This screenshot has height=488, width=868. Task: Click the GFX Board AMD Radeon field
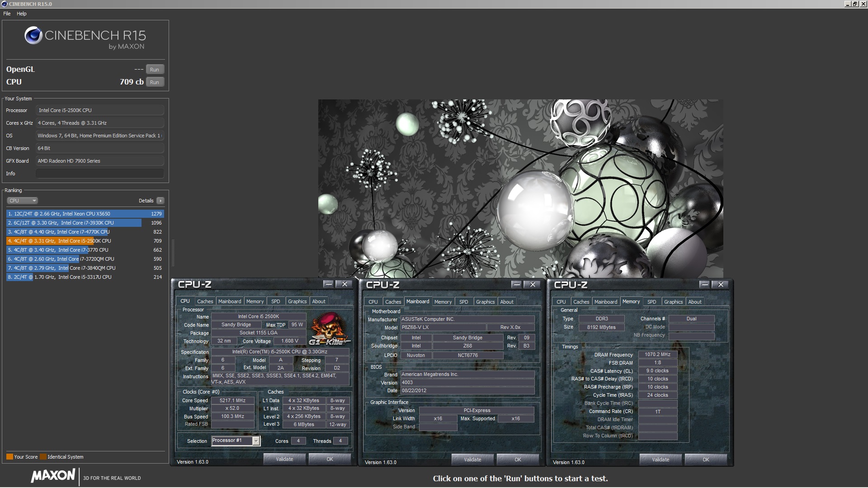coord(100,161)
